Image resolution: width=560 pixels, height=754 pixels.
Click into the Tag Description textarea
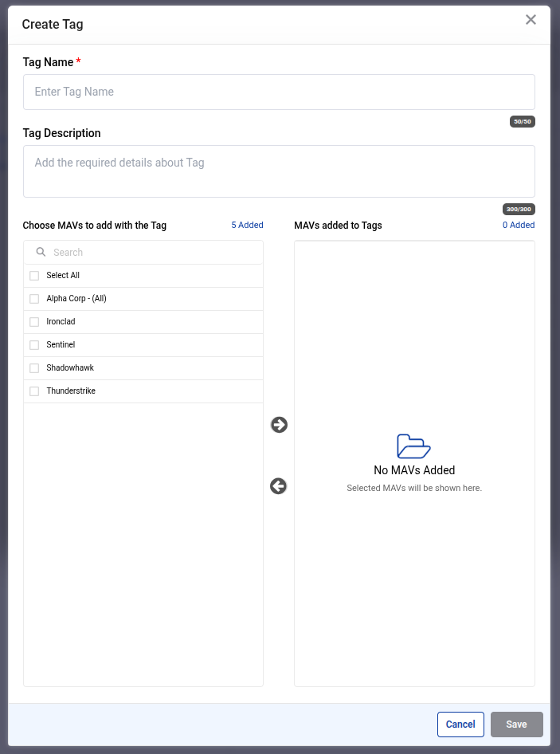(x=279, y=171)
